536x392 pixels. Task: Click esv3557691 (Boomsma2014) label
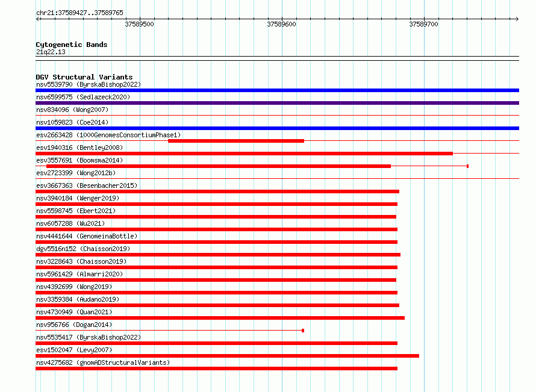[79, 160]
